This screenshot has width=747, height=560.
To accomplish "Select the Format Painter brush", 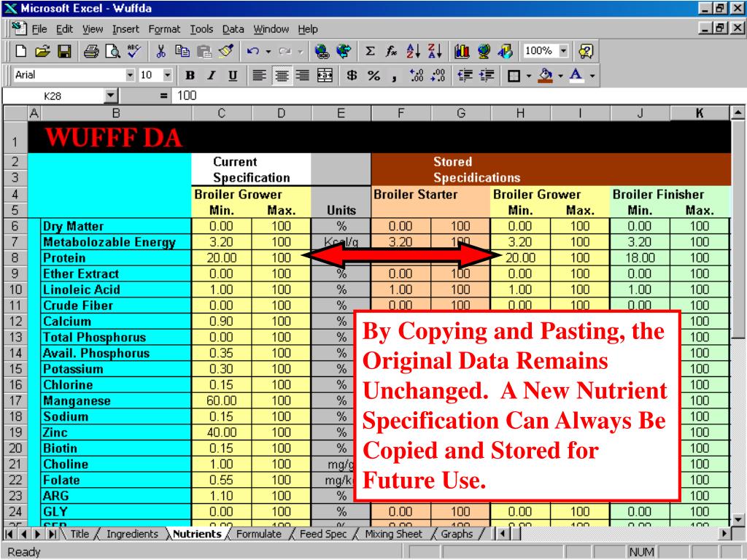I will 226,51.
